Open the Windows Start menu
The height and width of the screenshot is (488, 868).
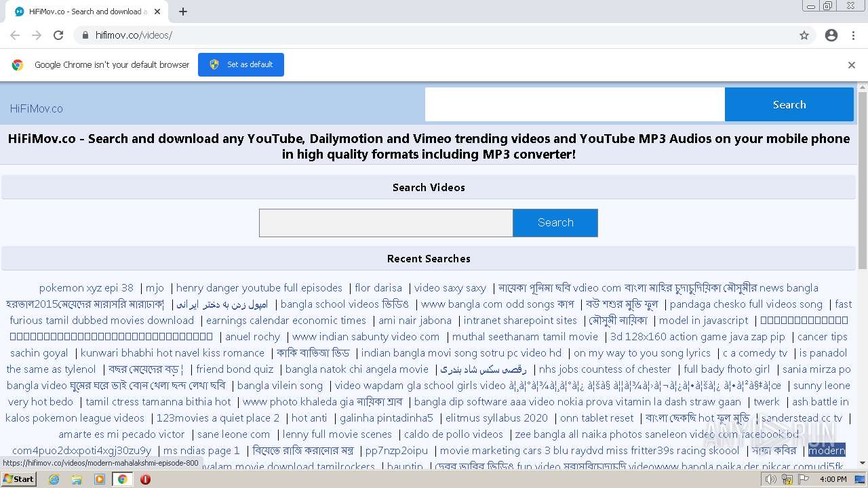[18, 479]
